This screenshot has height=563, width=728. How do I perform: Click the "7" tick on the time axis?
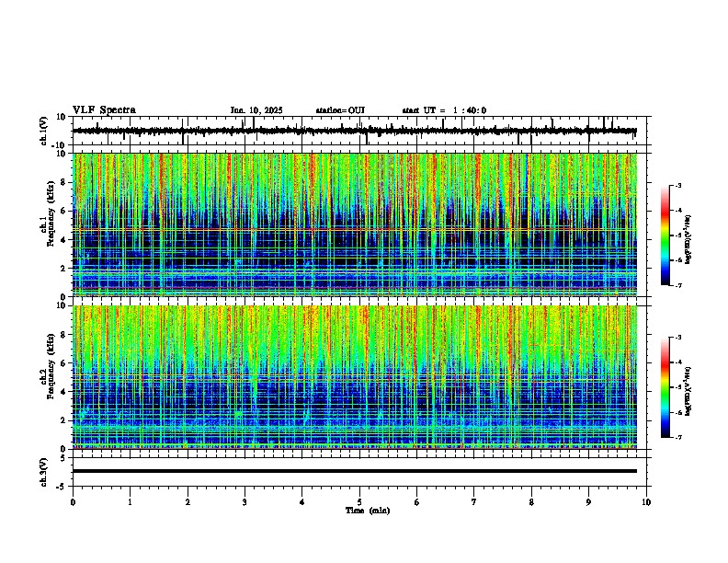pos(474,502)
